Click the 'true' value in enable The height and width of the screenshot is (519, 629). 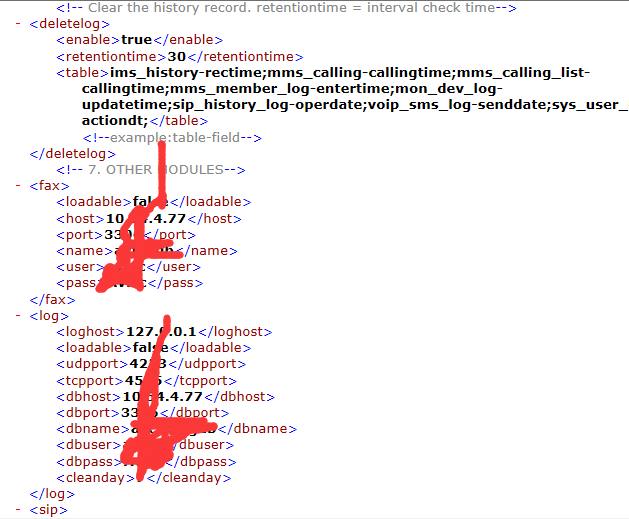[x=136, y=40]
